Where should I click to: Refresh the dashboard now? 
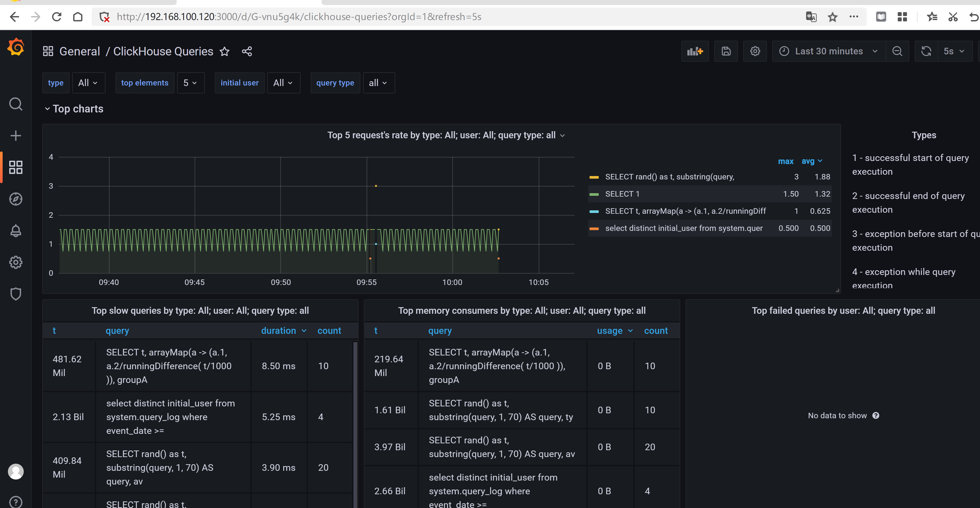926,51
